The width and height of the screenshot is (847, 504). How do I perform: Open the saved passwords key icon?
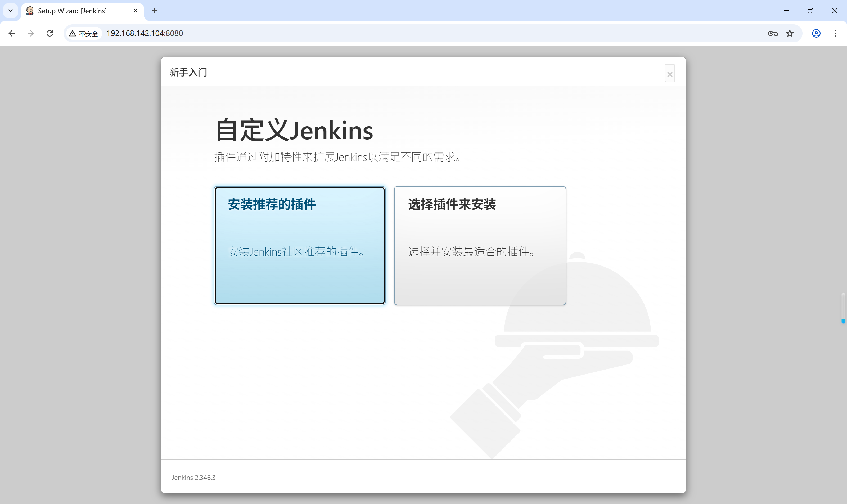[773, 33]
